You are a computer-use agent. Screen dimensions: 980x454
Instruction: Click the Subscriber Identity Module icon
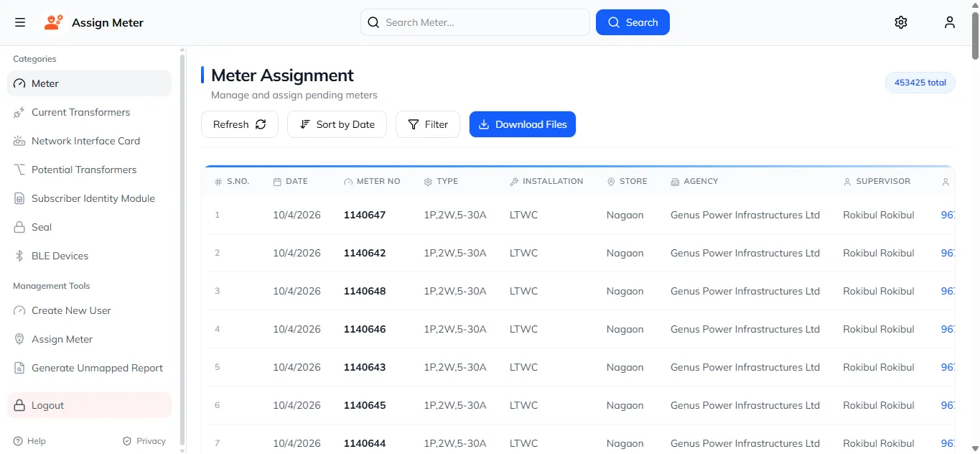(19, 198)
